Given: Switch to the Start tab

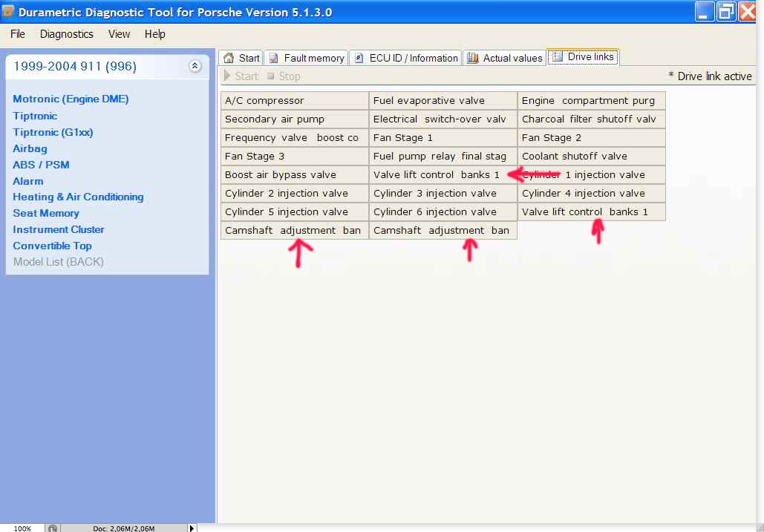Looking at the screenshot, I should [241, 58].
